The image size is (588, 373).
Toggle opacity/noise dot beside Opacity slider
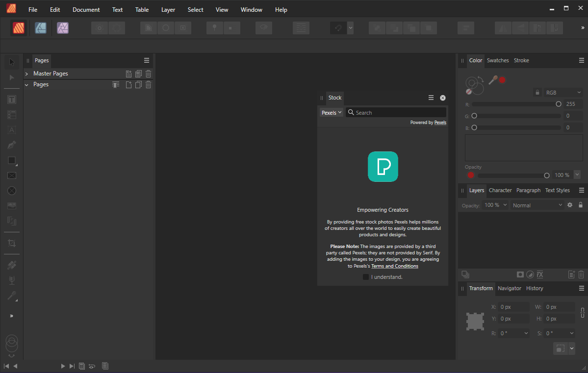(471, 175)
